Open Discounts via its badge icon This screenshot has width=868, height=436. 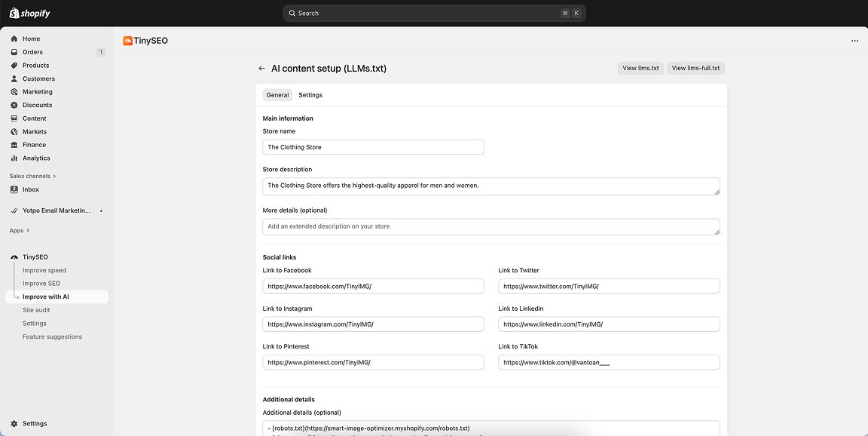click(14, 106)
